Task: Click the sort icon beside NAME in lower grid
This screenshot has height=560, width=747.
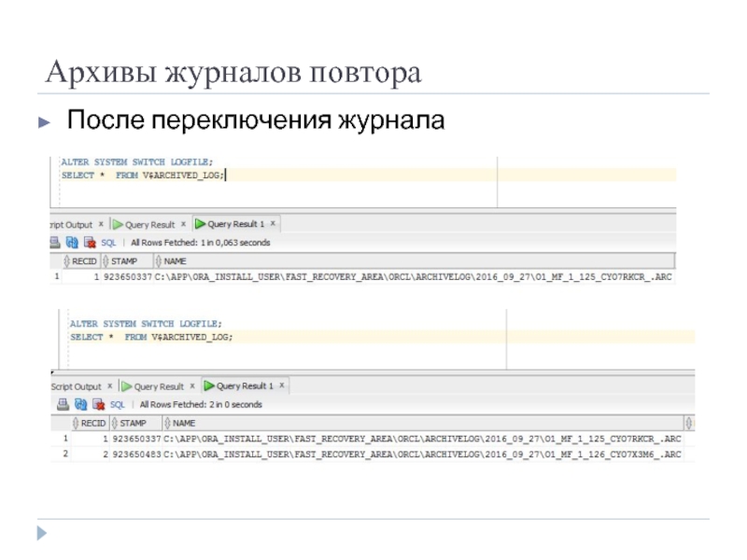Action: point(166,423)
